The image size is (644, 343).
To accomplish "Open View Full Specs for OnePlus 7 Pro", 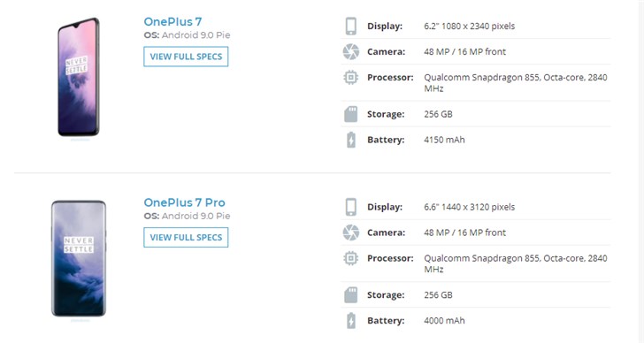I will (x=186, y=238).
